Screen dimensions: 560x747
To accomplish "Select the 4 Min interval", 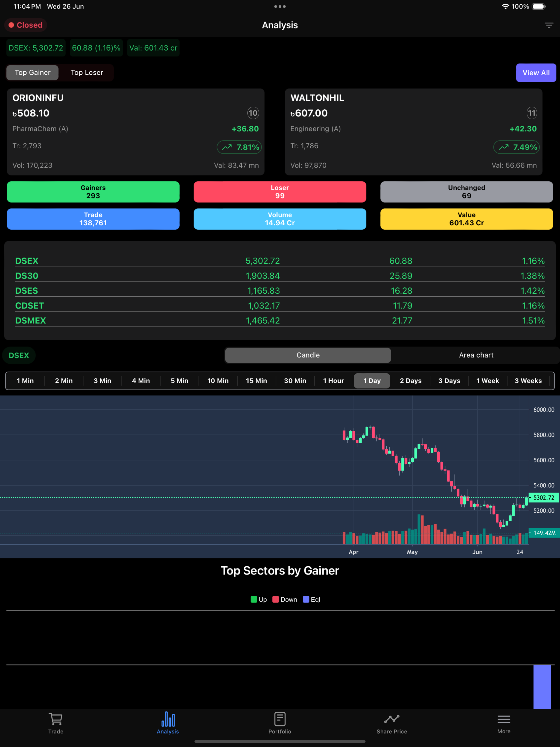I will click(141, 381).
